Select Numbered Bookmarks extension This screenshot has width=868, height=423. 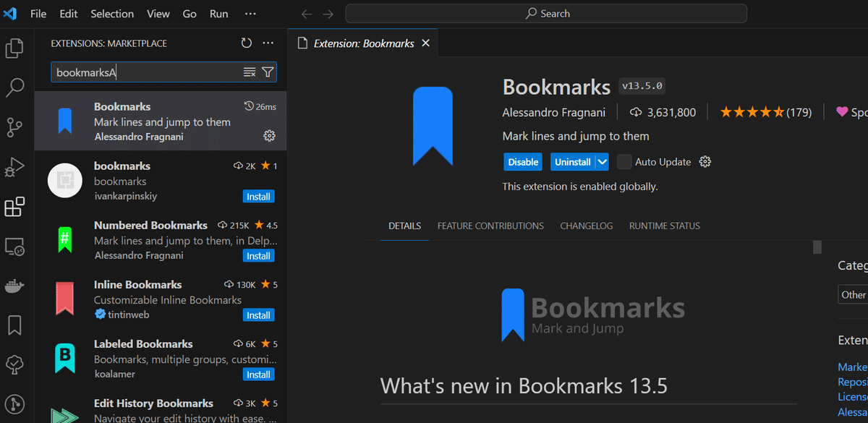pos(161,240)
